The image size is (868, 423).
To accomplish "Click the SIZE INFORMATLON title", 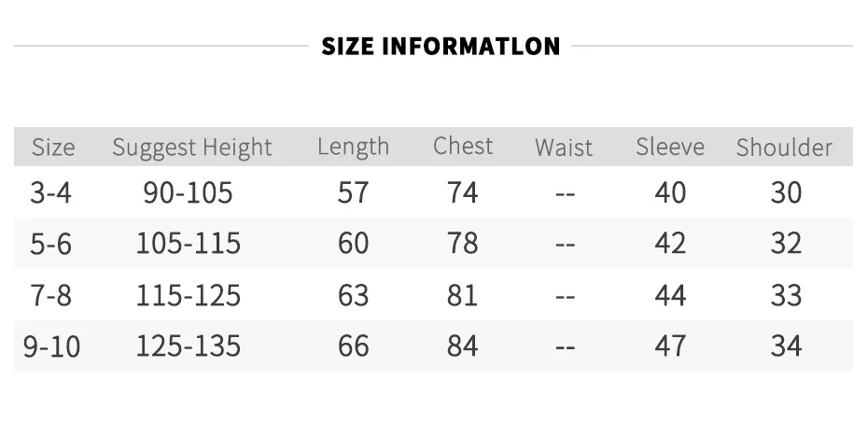I will point(441,46).
